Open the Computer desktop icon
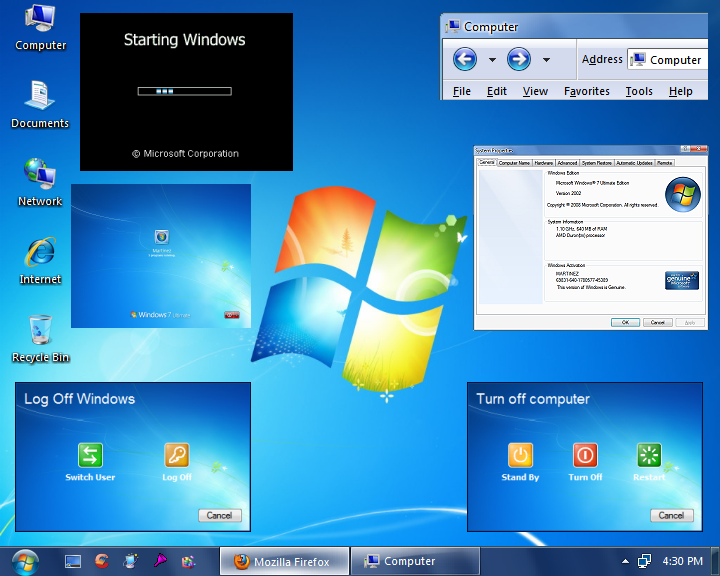This screenshot has width=720, height=576. tap(40, 20)
